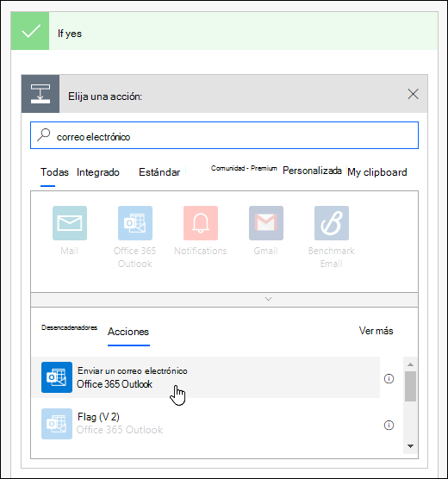The width and height of the screenshot is (448, 479).
Task: Click the actions list scrollbar thumb
Action: (x=410, y=386)
